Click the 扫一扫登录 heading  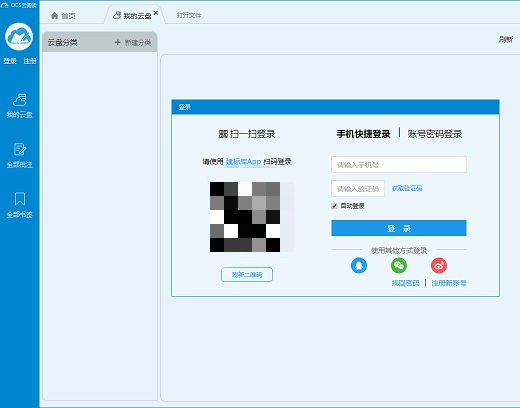click(x=247, y=134)
